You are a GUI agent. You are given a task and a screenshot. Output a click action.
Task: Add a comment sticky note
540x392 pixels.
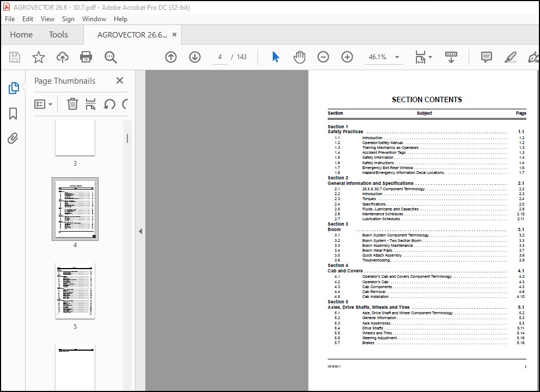click(486, 57)
